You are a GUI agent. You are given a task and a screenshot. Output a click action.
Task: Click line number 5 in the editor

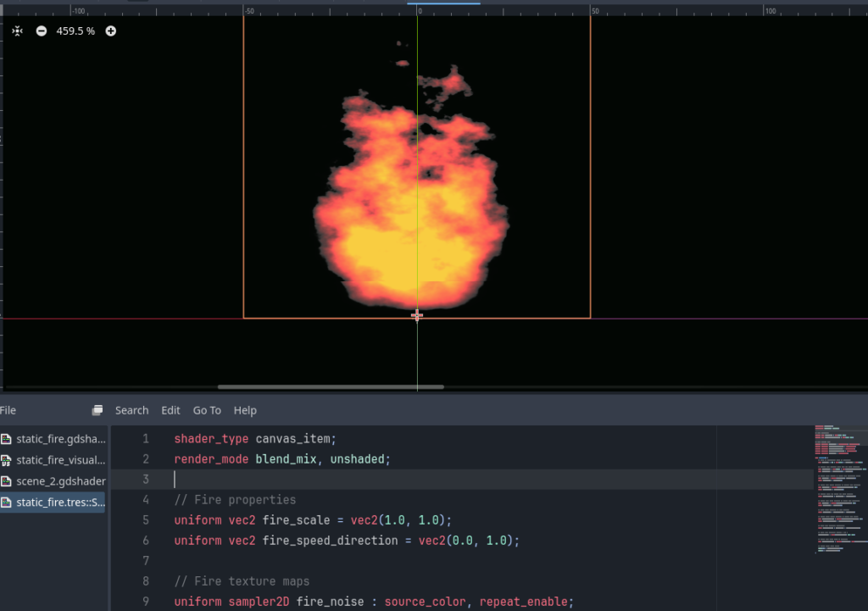145,519
